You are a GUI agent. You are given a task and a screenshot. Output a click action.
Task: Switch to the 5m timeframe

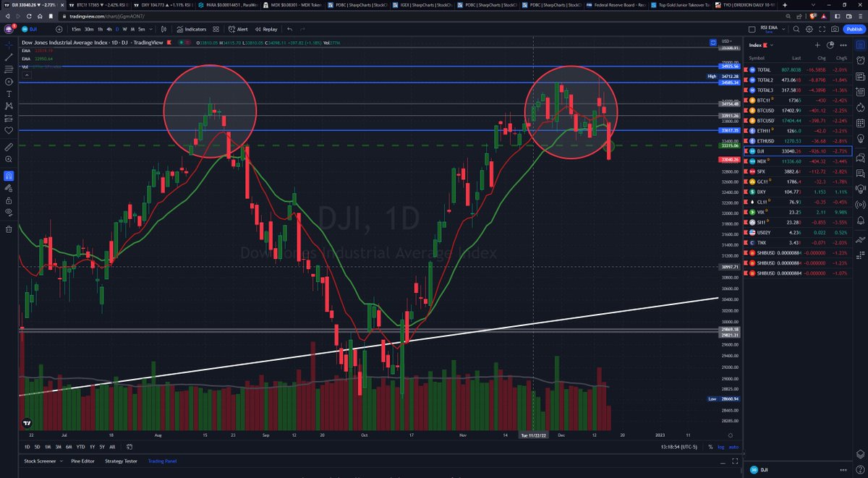tap(141, 29)
